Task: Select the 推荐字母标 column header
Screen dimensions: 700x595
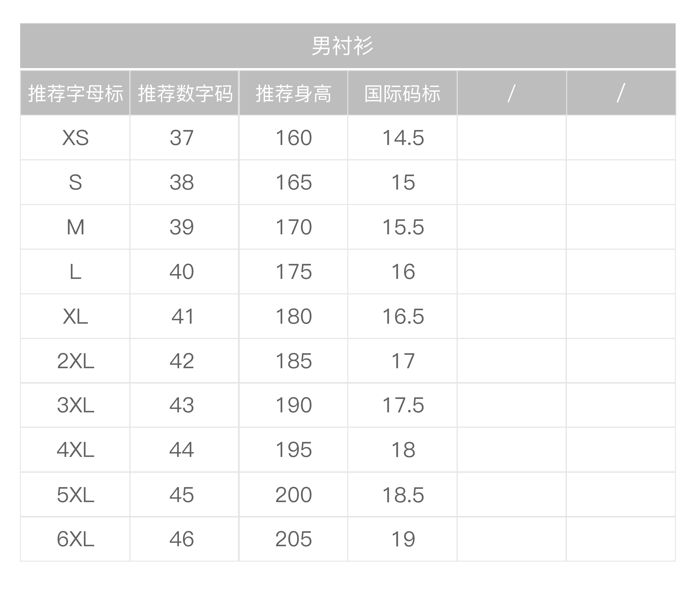Action: point(75,93)
